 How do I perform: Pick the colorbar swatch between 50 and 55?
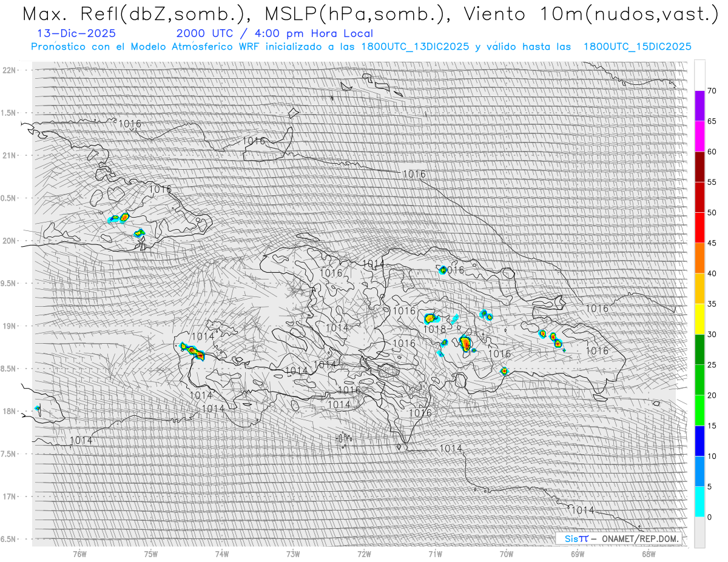point(699,197)
